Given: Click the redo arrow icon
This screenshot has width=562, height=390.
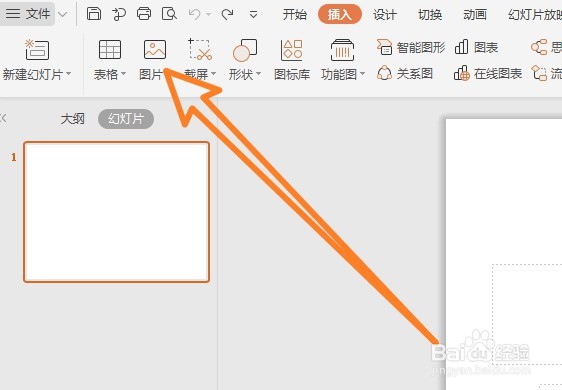Looking at the screenshot, I should click(227, 14).
